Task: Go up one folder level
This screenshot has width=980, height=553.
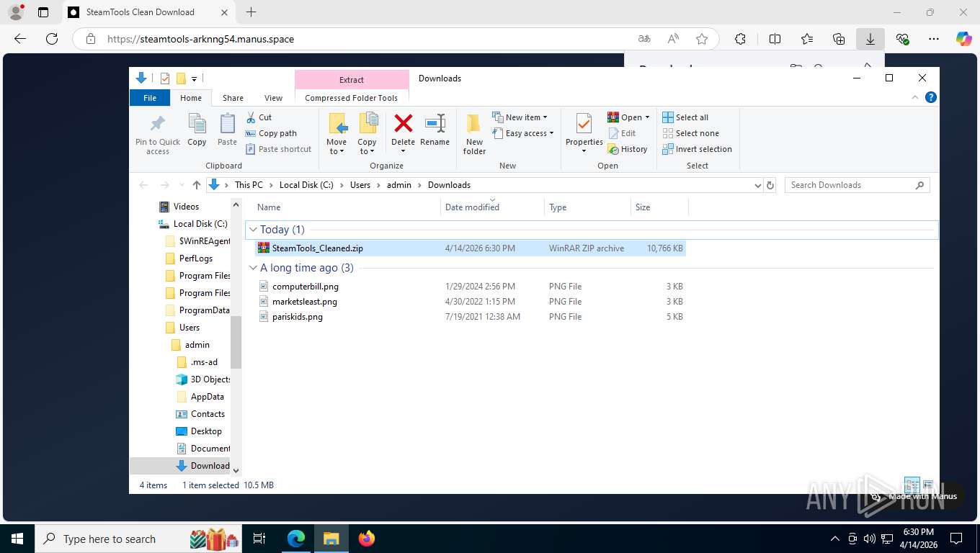Action: point(196,185)
